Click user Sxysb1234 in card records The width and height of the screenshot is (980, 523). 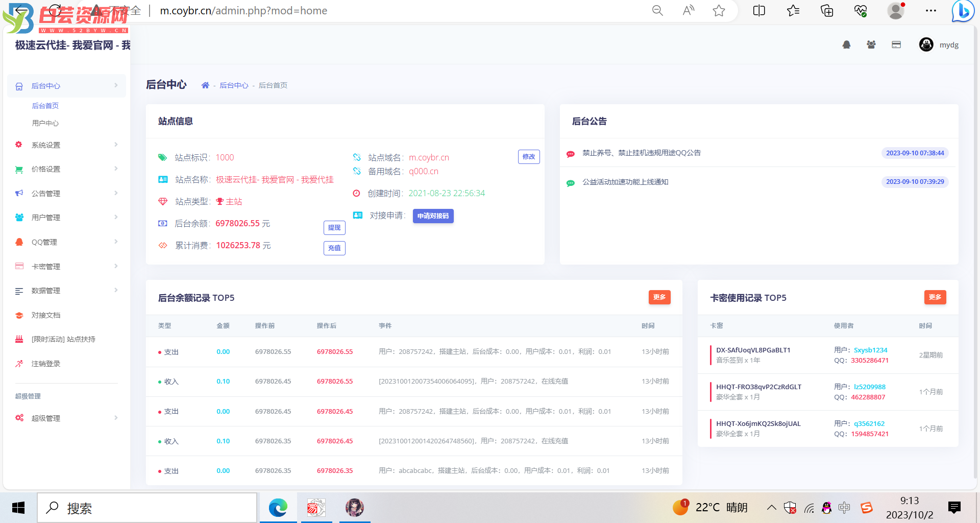coord(871,350)
